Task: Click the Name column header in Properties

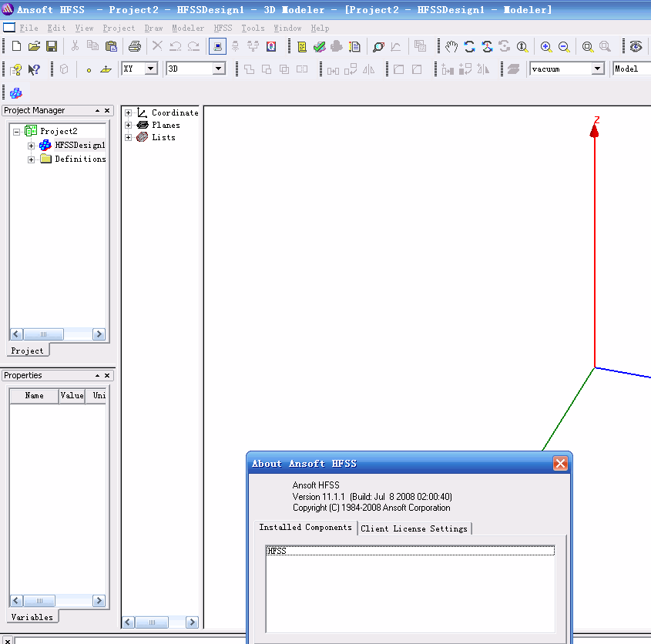Action: (x=34, y=395)
